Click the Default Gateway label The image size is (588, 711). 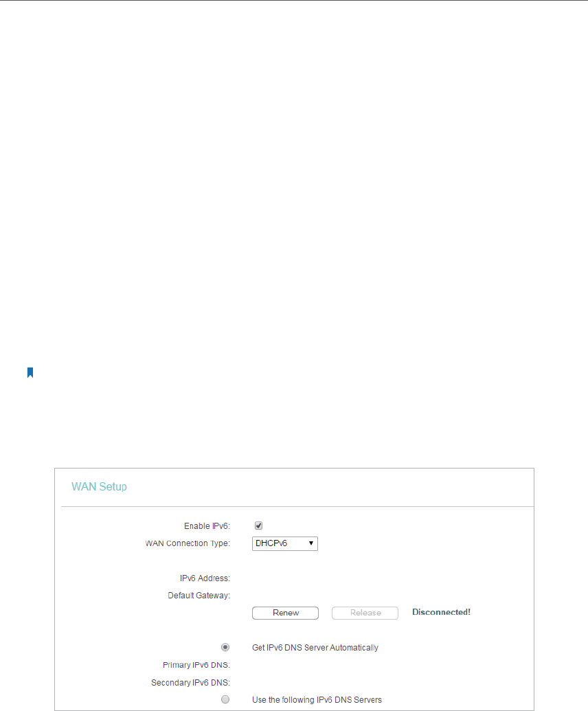pos(199,596)
